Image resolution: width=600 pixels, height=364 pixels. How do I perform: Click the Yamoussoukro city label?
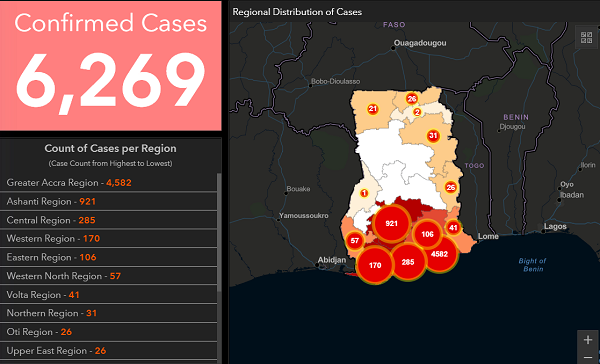tap(303, 215)
